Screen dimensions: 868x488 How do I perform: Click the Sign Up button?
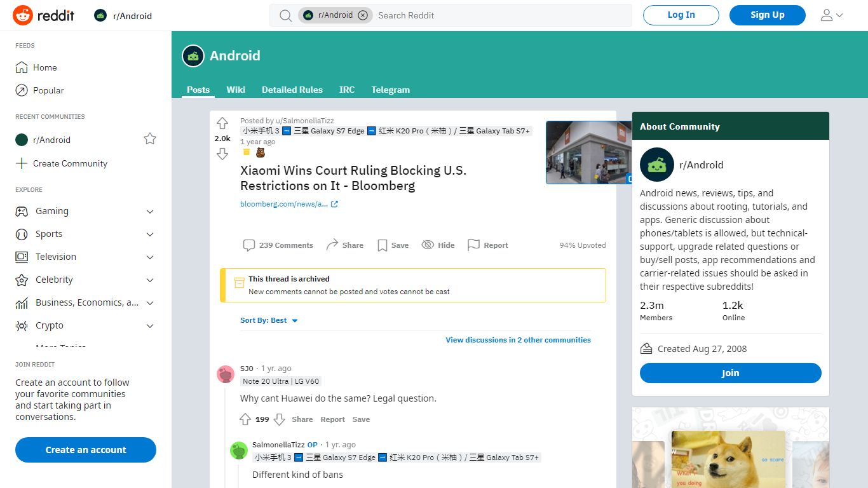tap(768, 15)
